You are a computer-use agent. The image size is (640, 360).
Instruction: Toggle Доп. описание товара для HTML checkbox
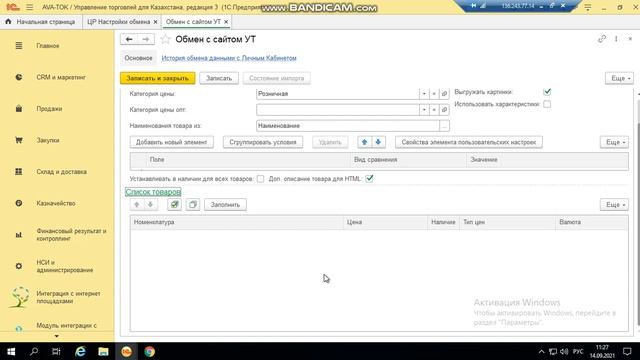click(x=369, y=178)
